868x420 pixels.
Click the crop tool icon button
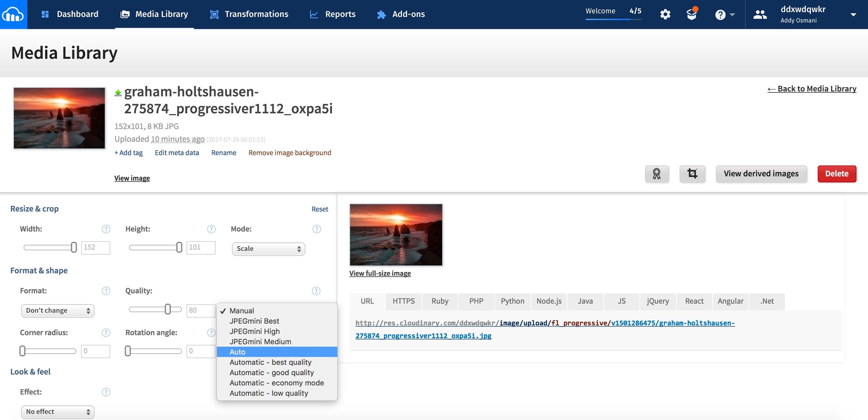[x=692, y=174]
